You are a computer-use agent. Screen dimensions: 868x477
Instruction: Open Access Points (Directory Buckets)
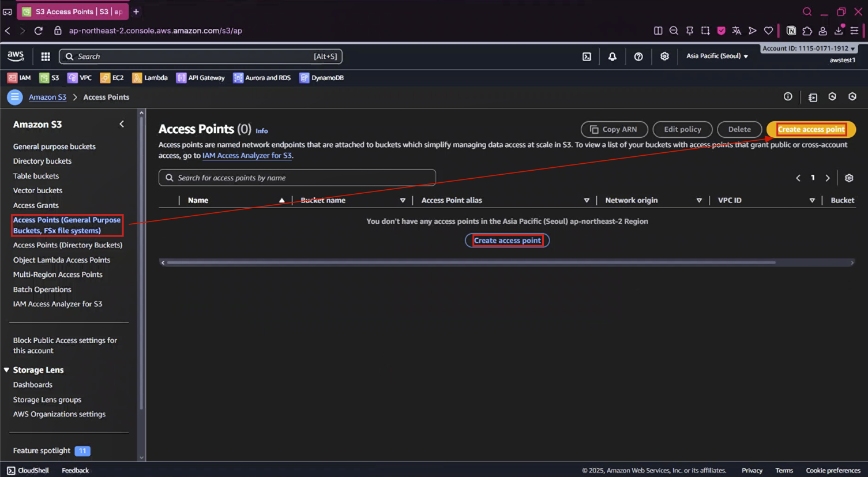pyautogui.click(x=67, y=245)
